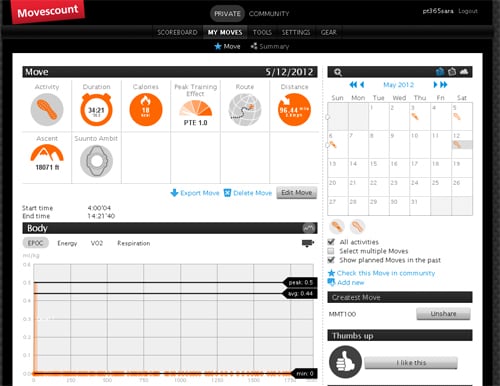The image size is (500, 386).
Task: Click the May 2012 month label
Action: click(398, 85)
